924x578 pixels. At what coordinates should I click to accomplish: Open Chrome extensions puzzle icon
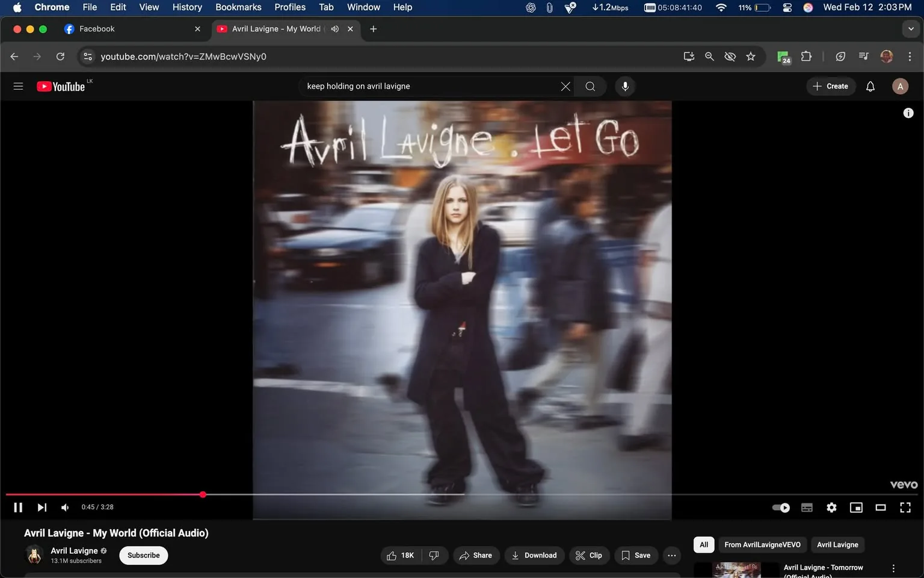806,56
